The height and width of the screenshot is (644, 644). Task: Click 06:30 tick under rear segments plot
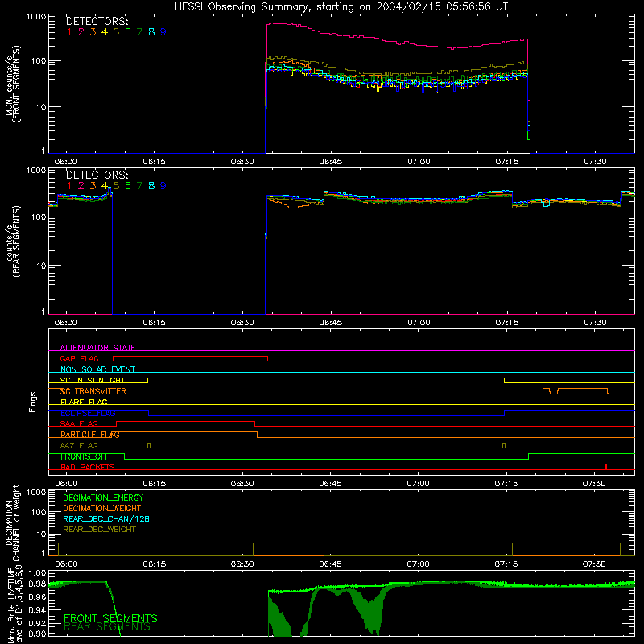pyautogui.click(x=242, y=323)
